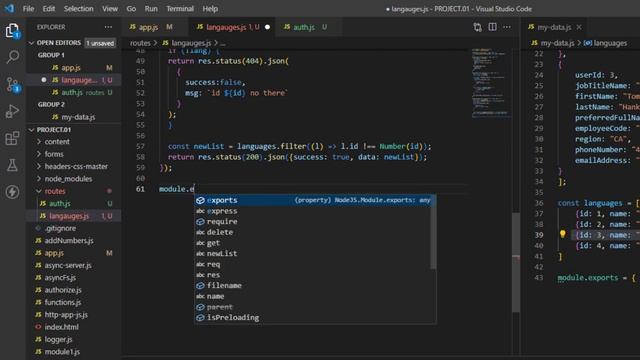The width and height of the screenshot is (640, 360).
Task: Click the langauges.js editor vertical scrollbar
Action: (x=516, y=262)
